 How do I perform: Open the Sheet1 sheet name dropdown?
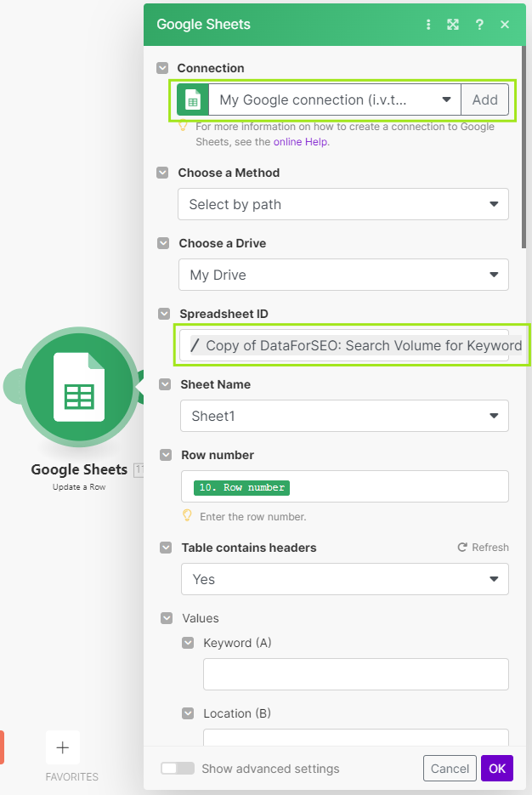(x=344, y=416)
